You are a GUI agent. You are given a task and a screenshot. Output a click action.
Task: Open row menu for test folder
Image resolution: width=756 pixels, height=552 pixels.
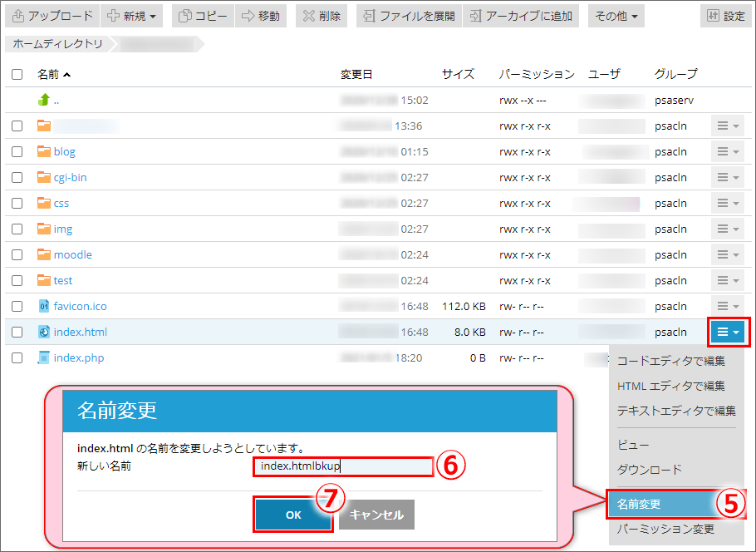tap(728, 280)
